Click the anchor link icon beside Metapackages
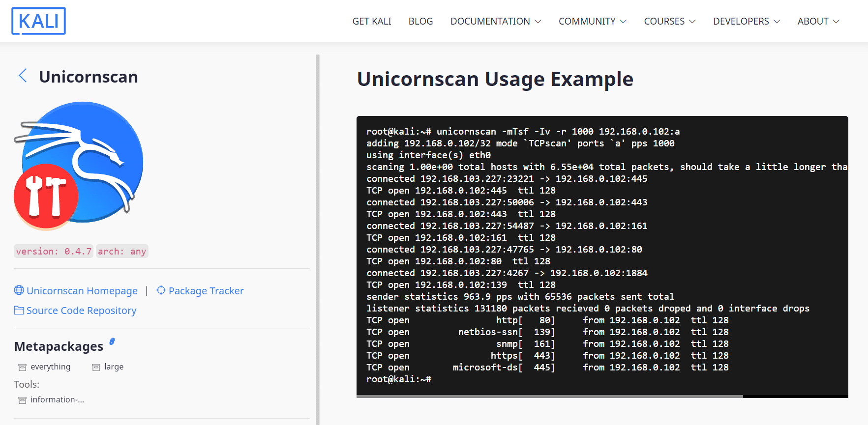The image size is (868, 425). [x=112, y=341]
